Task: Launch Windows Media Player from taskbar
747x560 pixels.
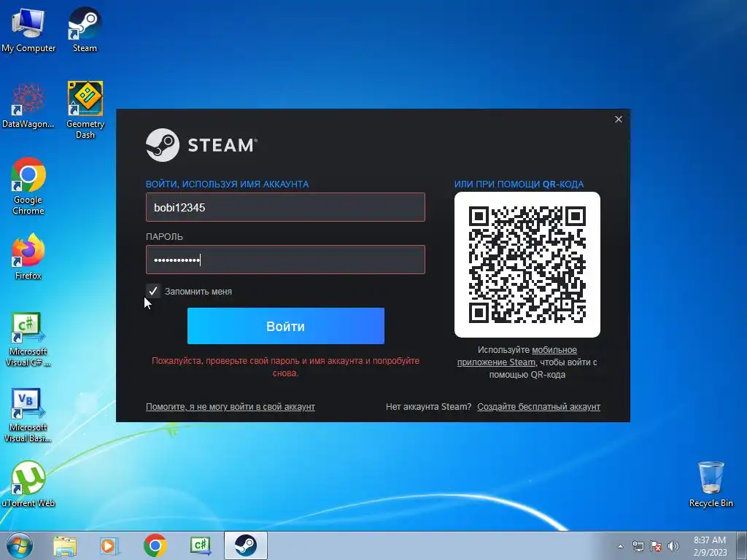Action: click(x=109, y=546)
